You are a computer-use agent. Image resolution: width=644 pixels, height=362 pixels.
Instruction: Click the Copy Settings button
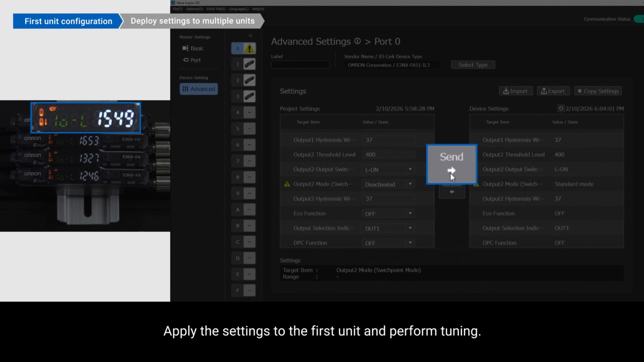point(598,91)
